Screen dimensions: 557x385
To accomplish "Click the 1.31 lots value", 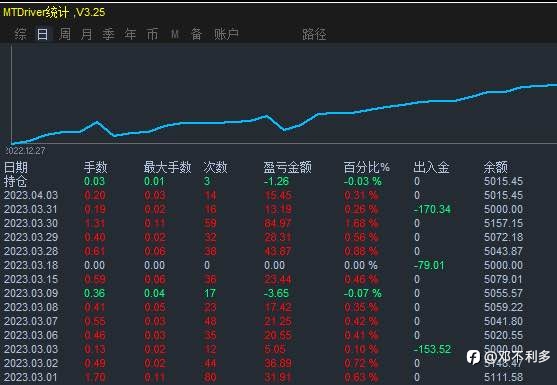I will [94, 223].
